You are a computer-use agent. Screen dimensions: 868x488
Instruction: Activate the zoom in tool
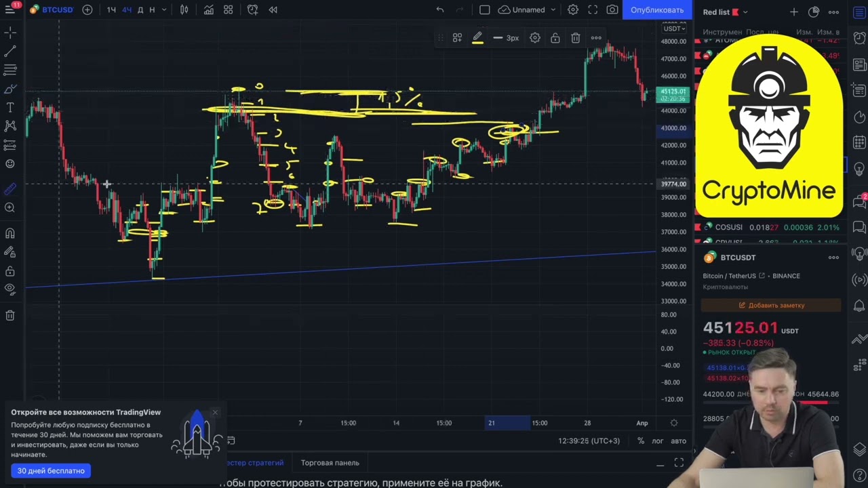pyautogui.click(x=10, y=207)
